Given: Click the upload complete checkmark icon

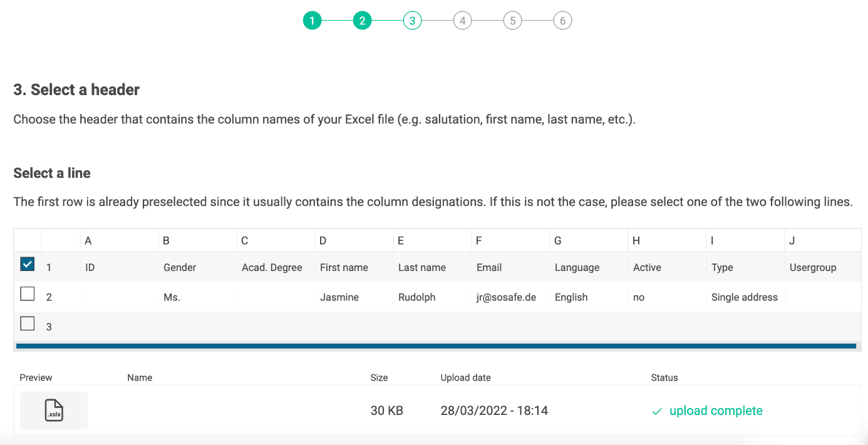Looking at the screenshot, I should (x=657, y=412).
